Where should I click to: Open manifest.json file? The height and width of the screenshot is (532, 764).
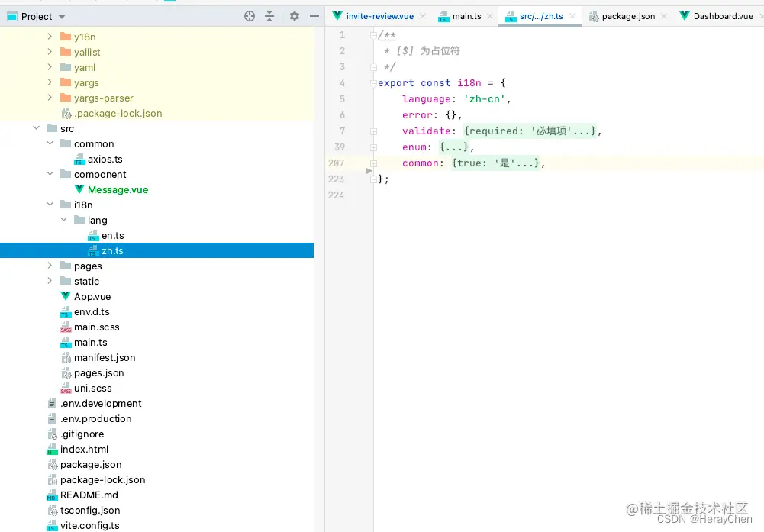click(105, 357)
